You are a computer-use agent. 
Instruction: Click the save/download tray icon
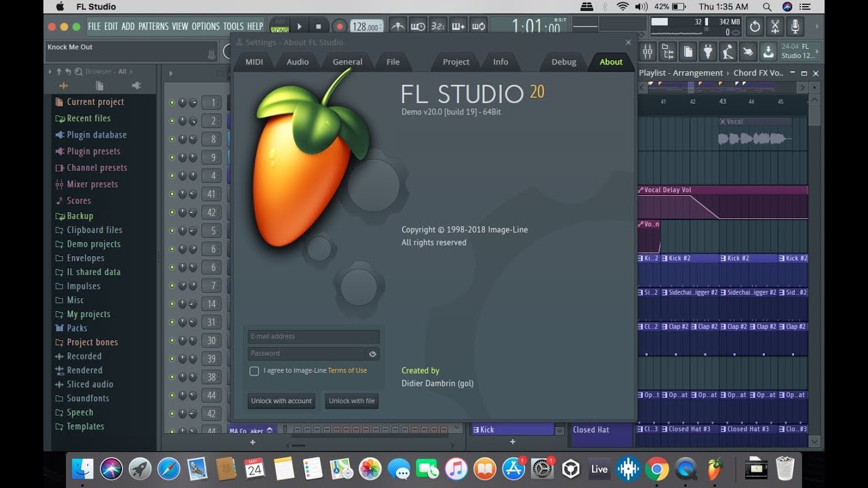[768, 52]
